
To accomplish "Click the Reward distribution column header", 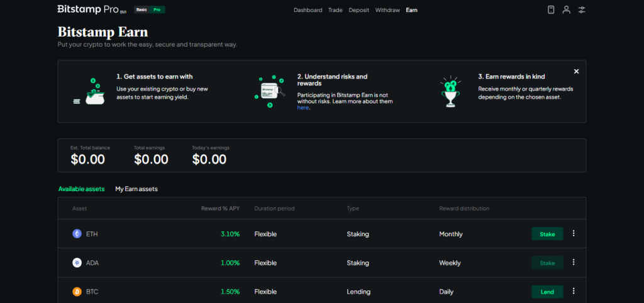I will coord(464,209).
